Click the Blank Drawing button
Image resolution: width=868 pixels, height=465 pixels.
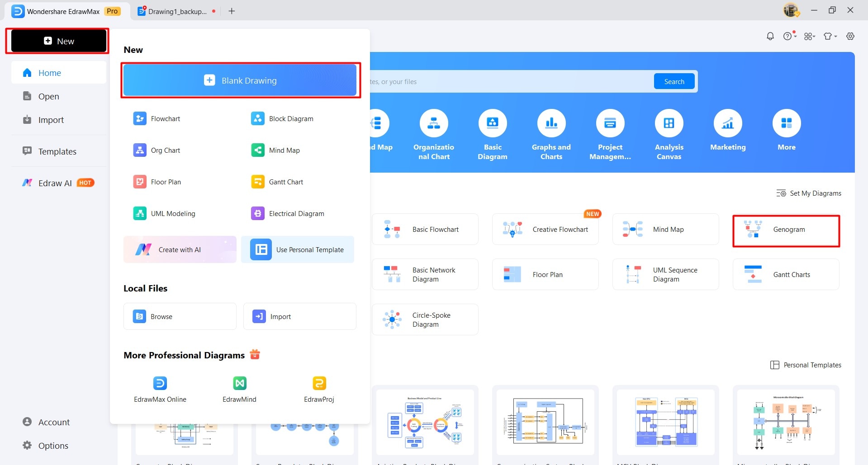pos(240,80)
